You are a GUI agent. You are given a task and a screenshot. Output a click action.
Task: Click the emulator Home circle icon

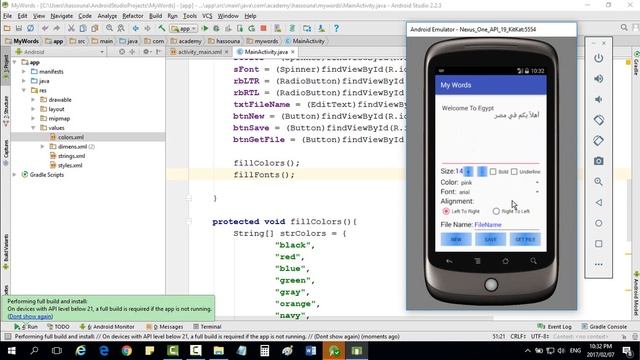[x=598, y=223]
